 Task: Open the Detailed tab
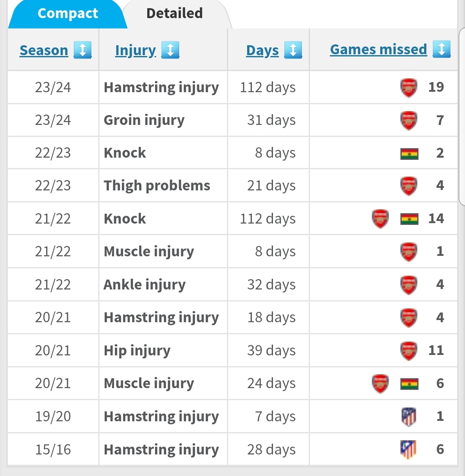[174, 14]
